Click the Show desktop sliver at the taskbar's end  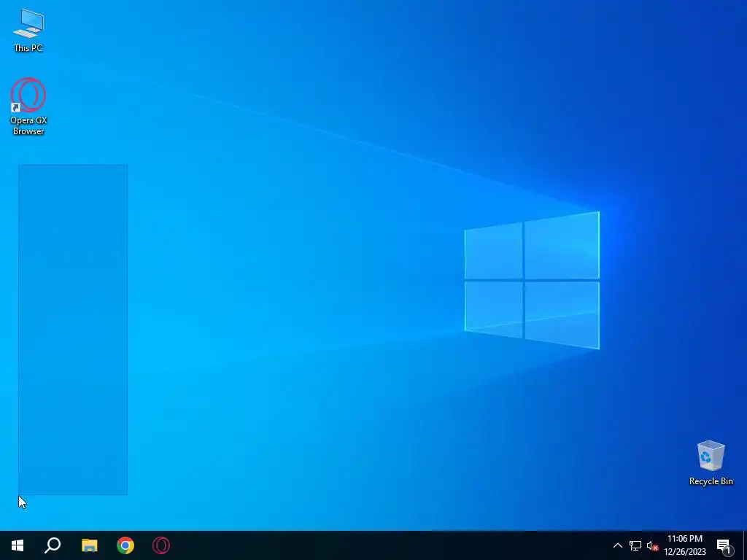coord(745,545)
